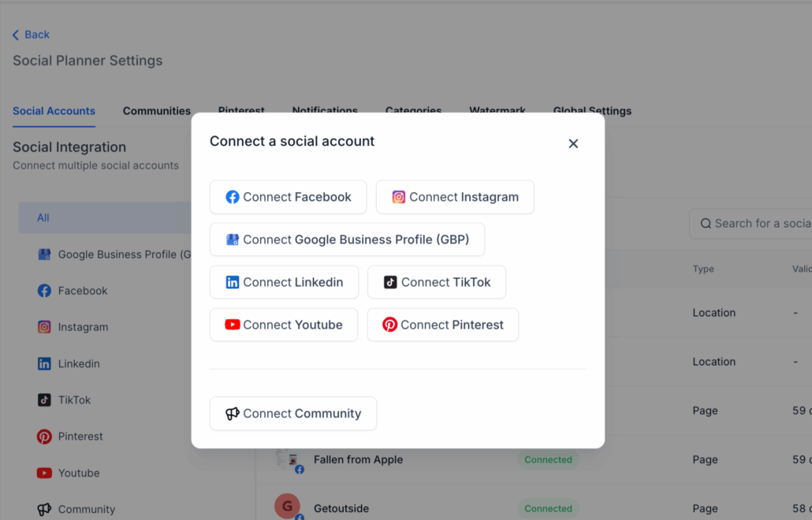Connect Google Business Profile (GBP)
This screenshot has height=520, width=812.
pyautogui.click(x=347, y=240)
